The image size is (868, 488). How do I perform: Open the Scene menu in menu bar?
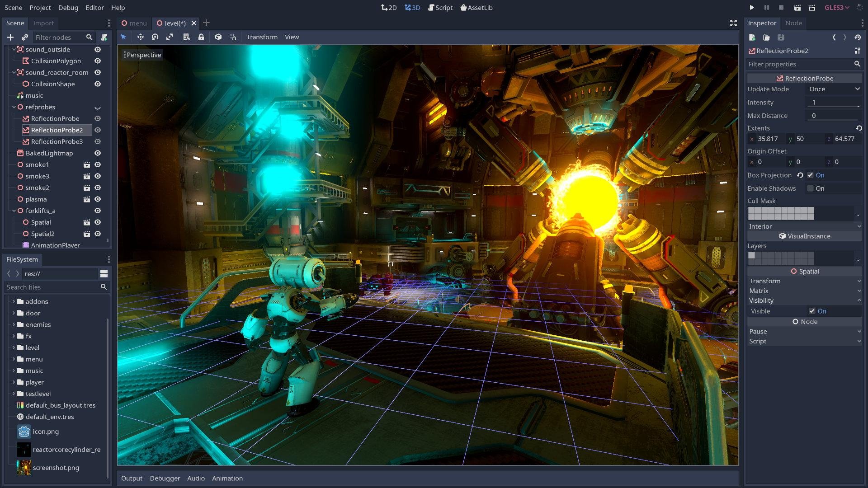[x=13, y=7]
